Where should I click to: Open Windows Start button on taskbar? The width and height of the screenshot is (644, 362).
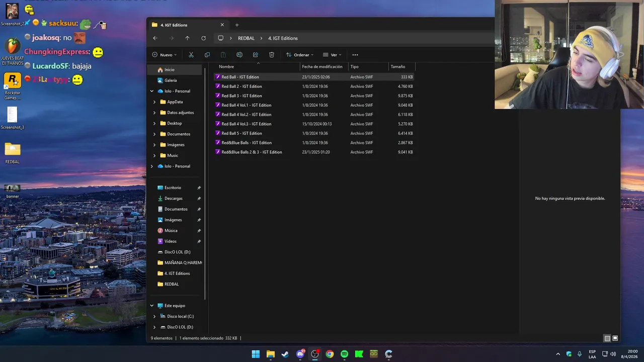(x=256, y=354)
